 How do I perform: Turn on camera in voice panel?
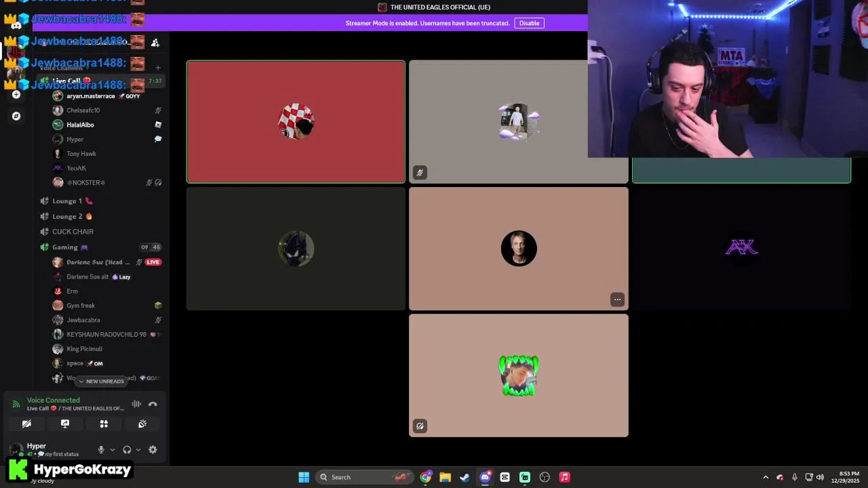26,424
